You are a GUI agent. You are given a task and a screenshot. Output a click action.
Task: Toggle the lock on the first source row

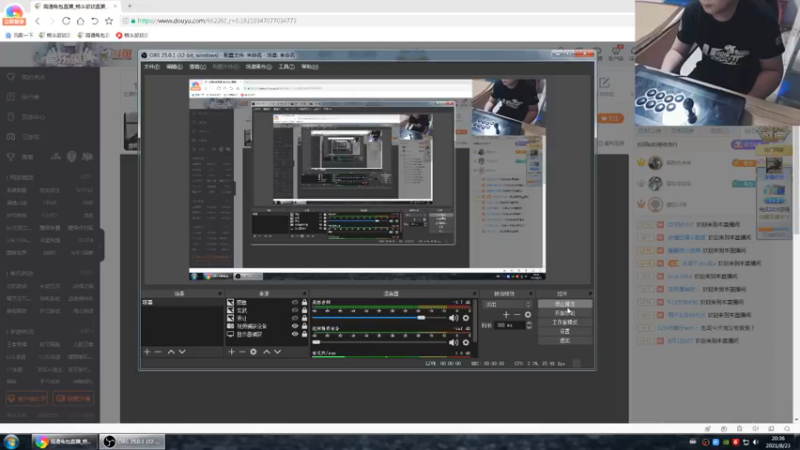coord(305,303)
